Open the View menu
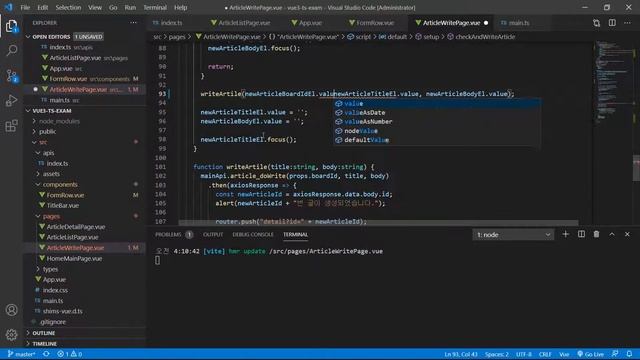 click(95, 7)
